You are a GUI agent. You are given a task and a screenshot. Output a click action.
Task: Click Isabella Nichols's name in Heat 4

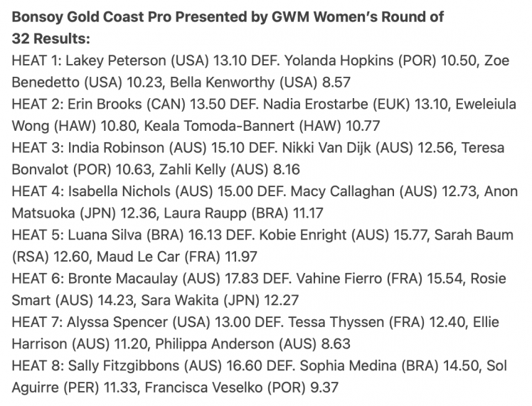119,191
